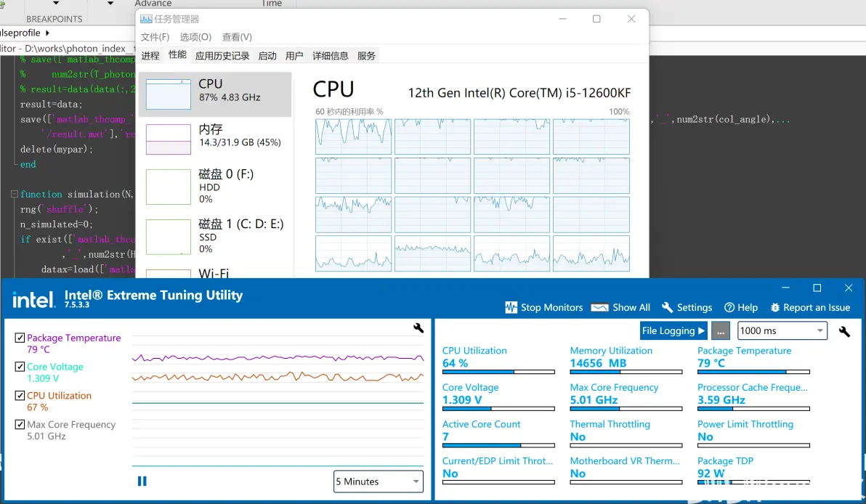Click the Task Manager title bar icon

(x=146, y=19)
